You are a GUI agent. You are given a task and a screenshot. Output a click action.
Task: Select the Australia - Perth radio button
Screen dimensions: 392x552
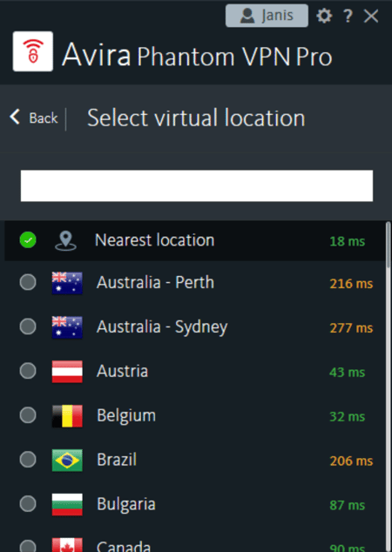pyautogui.click(x=28, y=282)
